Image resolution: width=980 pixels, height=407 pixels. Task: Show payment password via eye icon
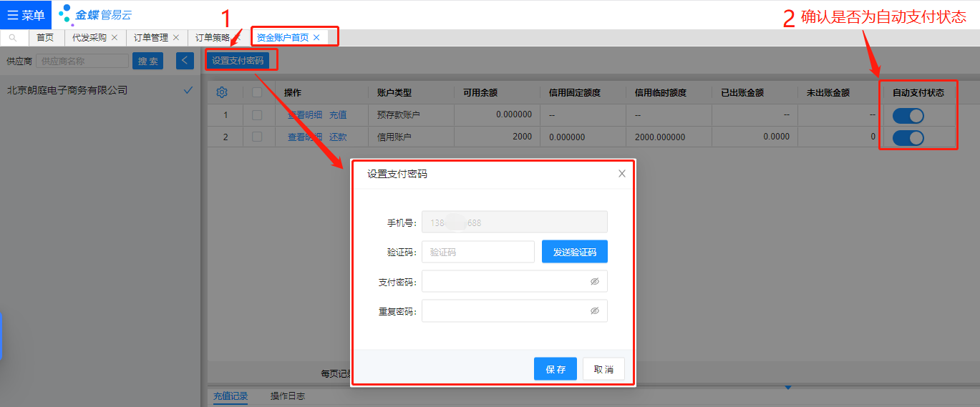coord(594,282)
